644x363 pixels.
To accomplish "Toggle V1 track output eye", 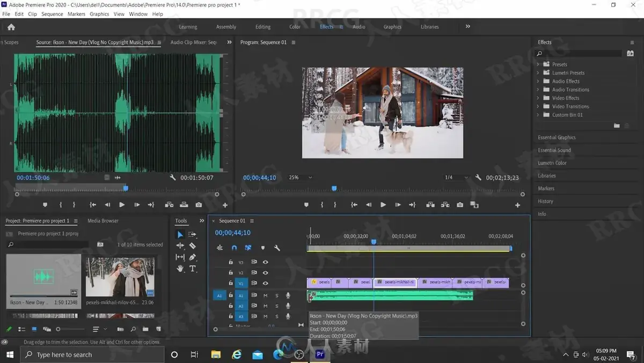I will pyautogui.click(x=265, y=284).
